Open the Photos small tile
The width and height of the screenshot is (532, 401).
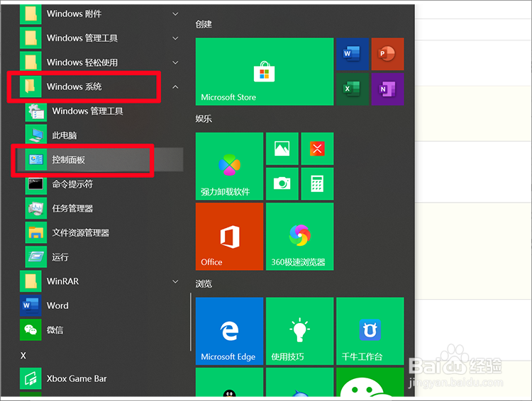click(x=282, y=149)
